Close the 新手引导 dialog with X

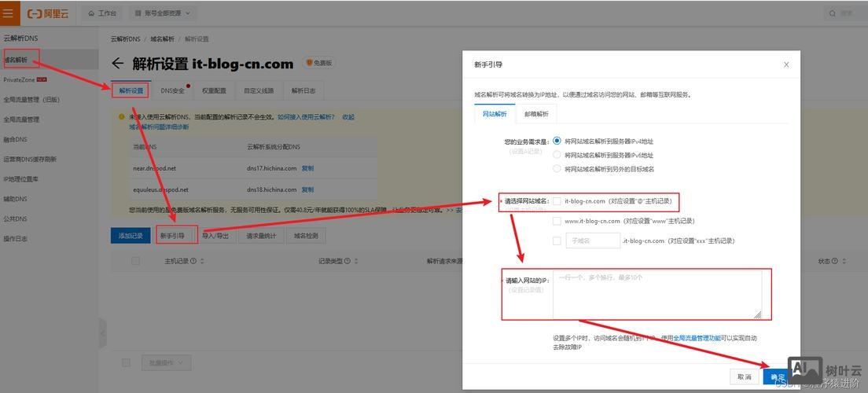786,65
